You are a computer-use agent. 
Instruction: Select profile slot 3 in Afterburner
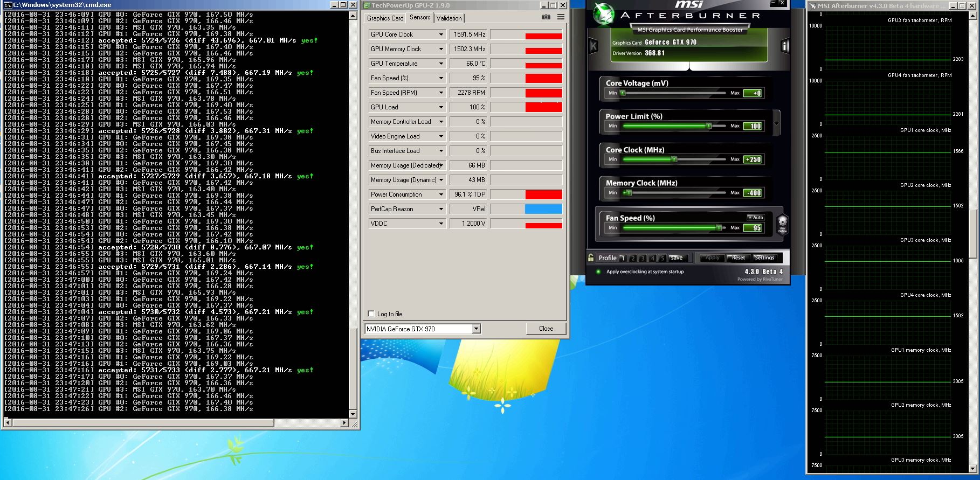click(643, 258)
